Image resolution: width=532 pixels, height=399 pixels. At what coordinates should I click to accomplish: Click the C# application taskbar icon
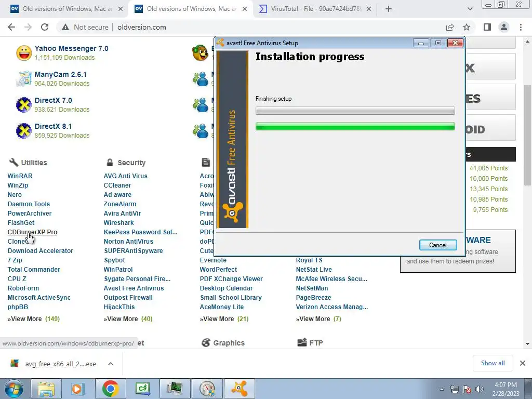pos(142,389)
